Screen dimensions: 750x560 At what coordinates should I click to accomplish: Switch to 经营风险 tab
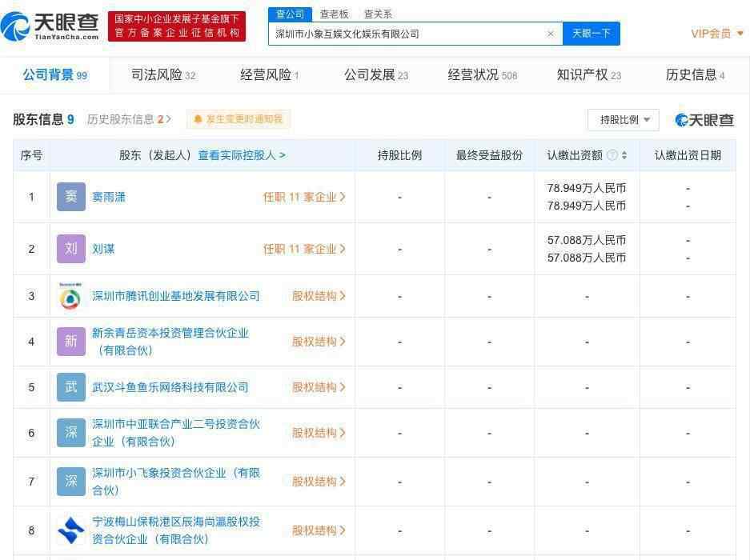click(269, 75)
